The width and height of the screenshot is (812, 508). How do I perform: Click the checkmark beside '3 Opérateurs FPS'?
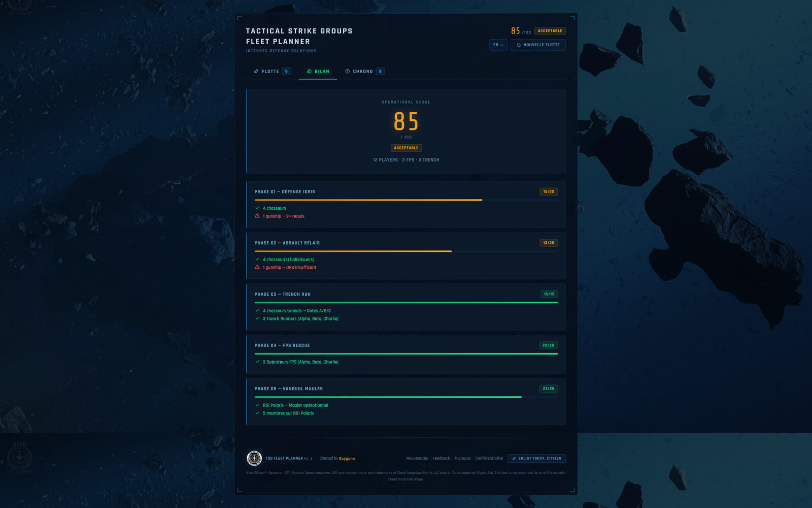pos(257,362)
